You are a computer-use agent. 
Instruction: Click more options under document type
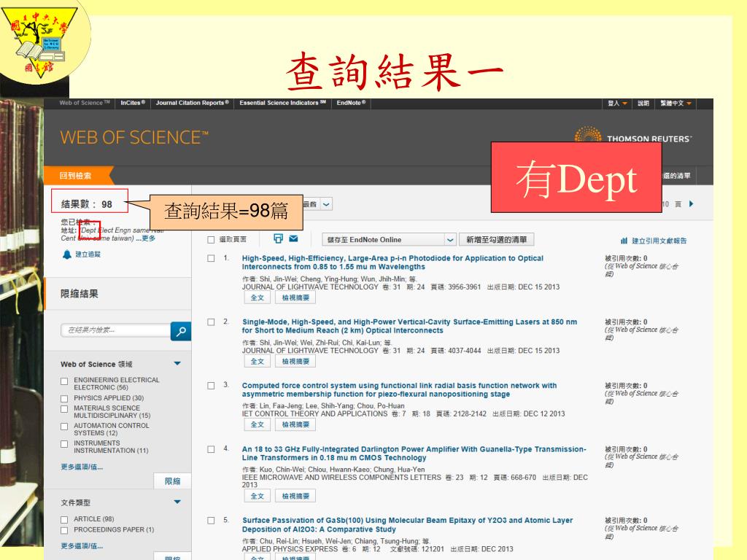point(82,546)
